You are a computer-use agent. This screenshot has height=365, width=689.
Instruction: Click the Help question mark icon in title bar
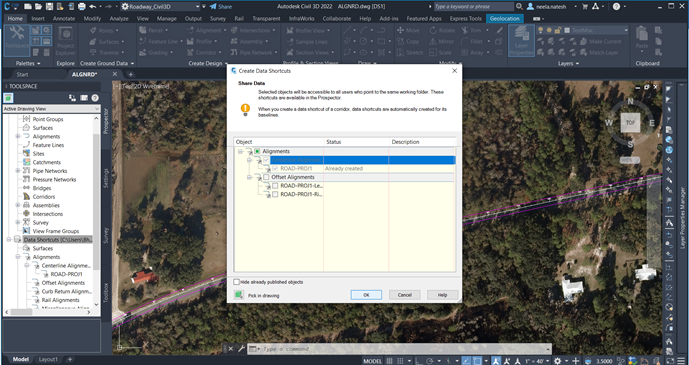pos(616,7)
